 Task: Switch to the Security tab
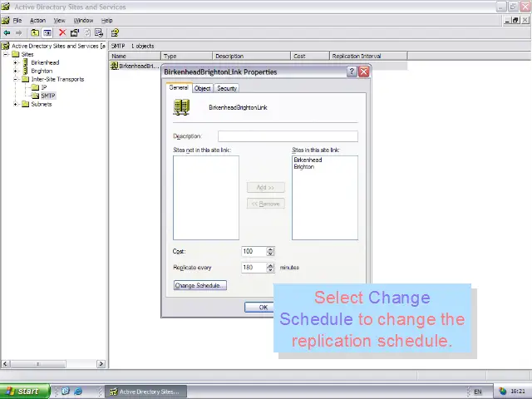coord(227,88)
